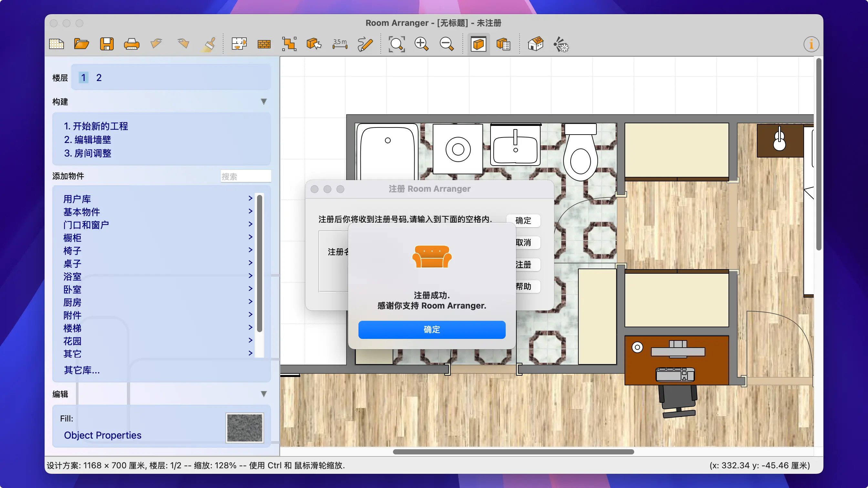Click the zoom out magnifier icon
Viewport: 868px width, 488px height.
coord(447,44)
